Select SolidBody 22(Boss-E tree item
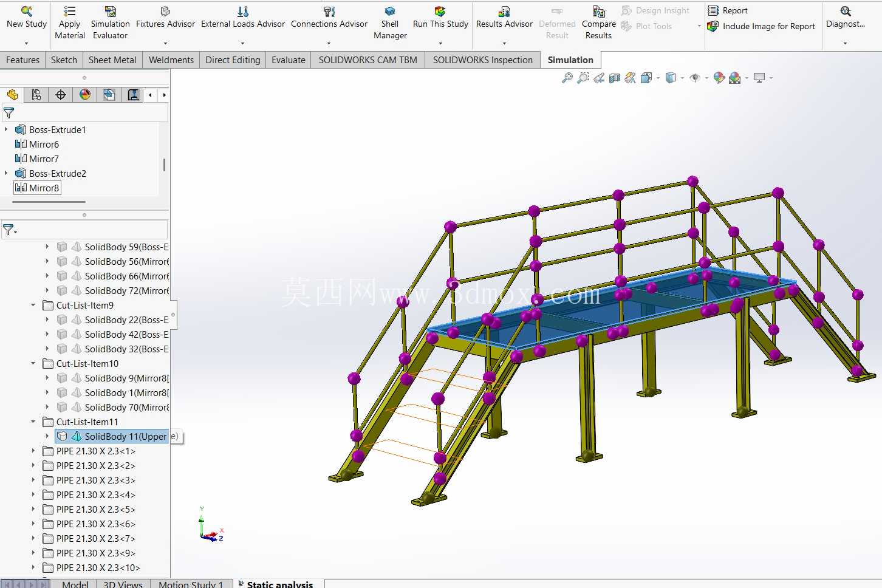 (x=112, y=320)
